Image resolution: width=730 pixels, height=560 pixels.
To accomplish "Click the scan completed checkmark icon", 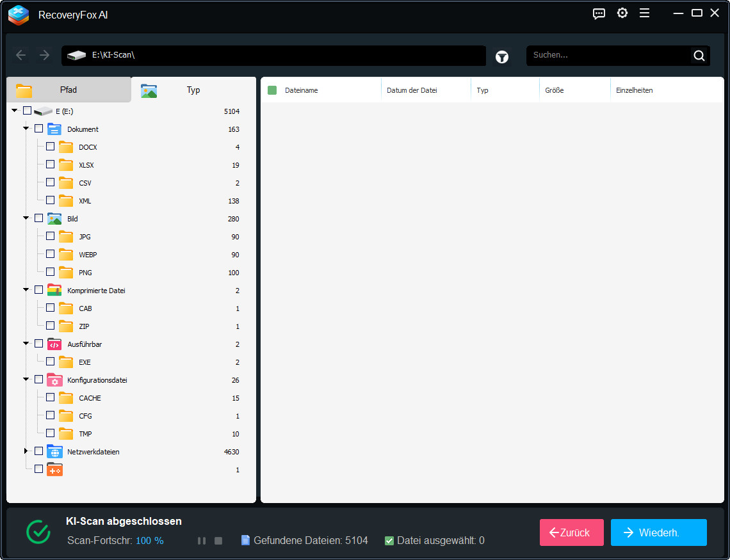I will click(38, 531).
